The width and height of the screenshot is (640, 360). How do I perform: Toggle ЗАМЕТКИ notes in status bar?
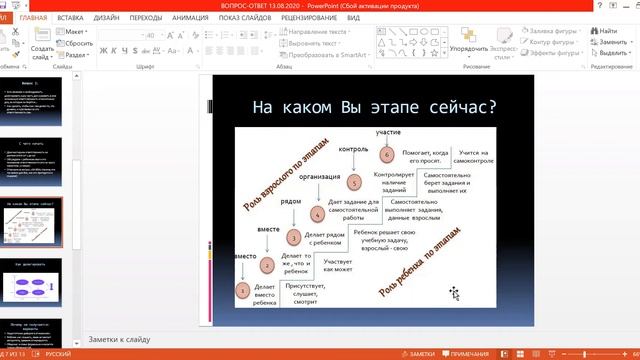(418, 354)
